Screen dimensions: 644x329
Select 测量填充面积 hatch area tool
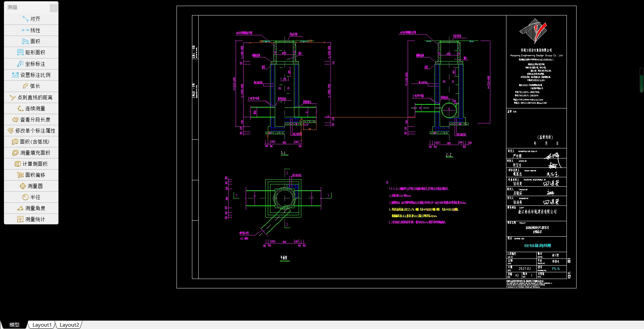[x=31, y=153]
